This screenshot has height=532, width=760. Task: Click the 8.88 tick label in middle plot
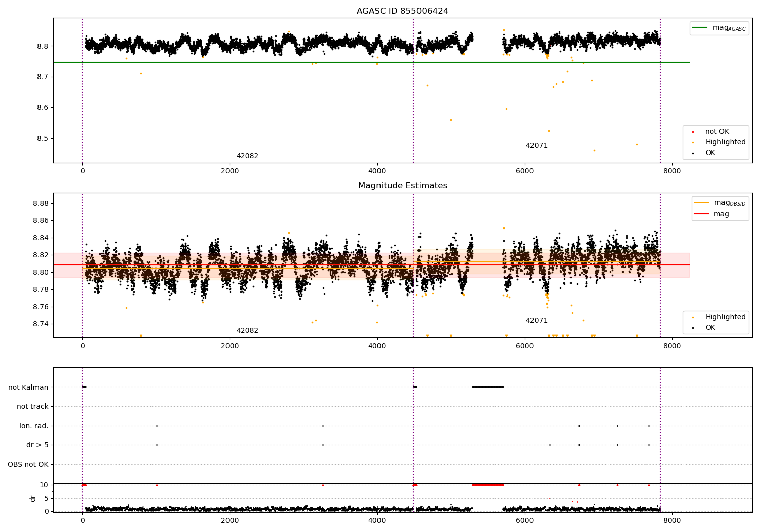point(41,204)
